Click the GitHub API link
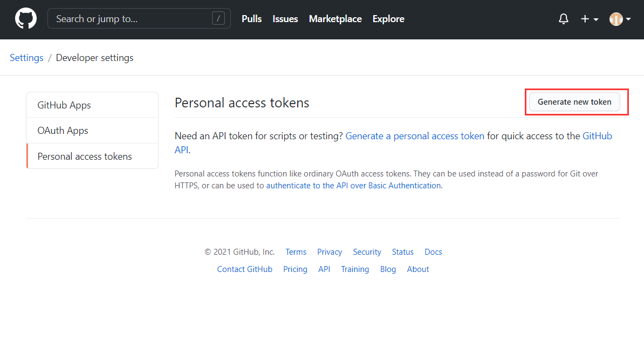The image size is (644, 354). point(597,135)
